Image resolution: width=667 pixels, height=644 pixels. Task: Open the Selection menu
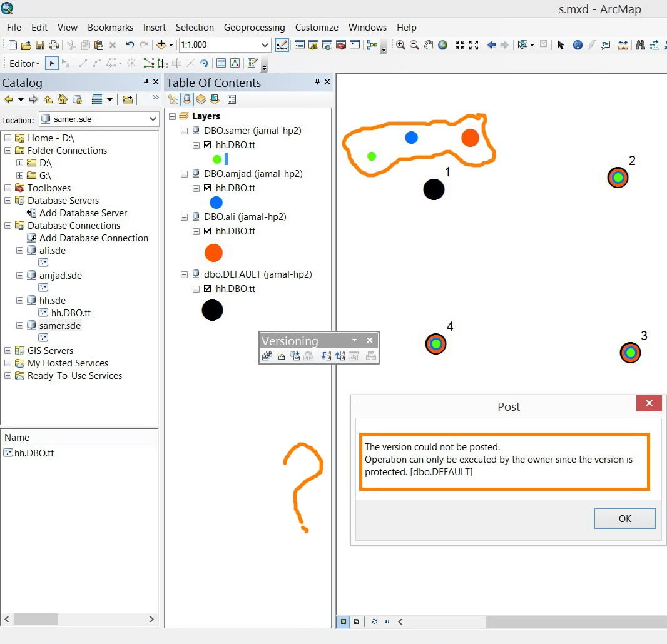tap(195, 28)
